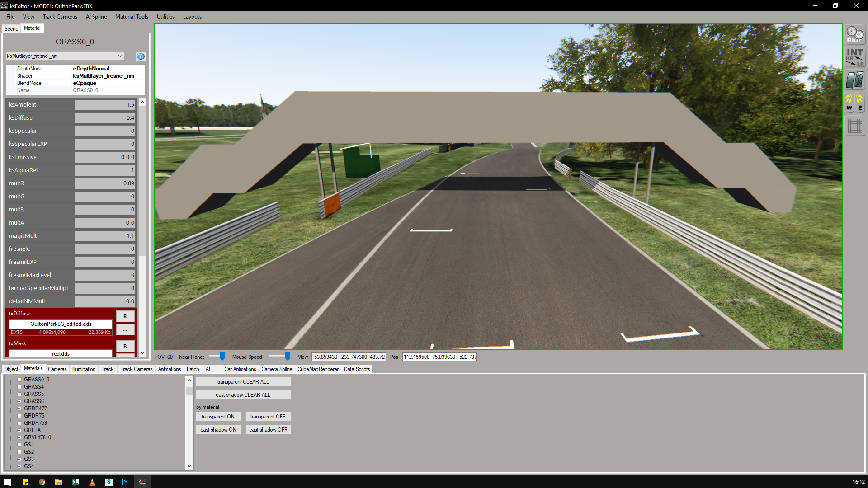Click R button for txMask
Screen dimensions: 868x488
click(125, 346)
